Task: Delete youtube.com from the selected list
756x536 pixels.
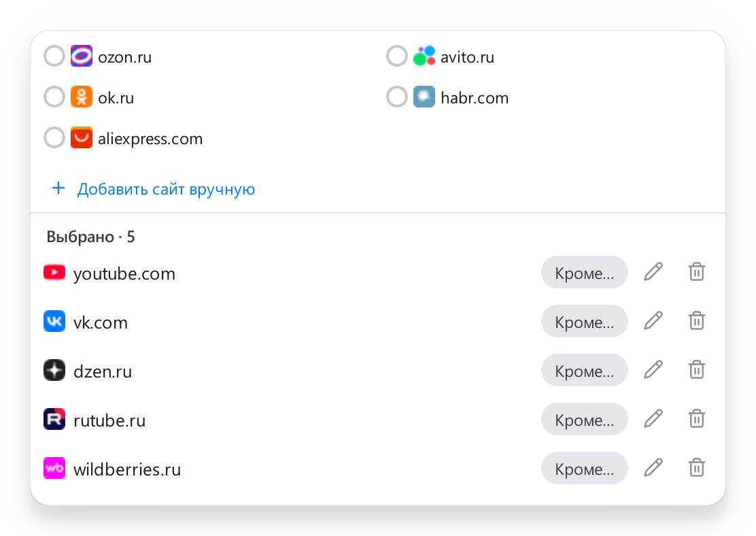Action: [x=697, y=272]
